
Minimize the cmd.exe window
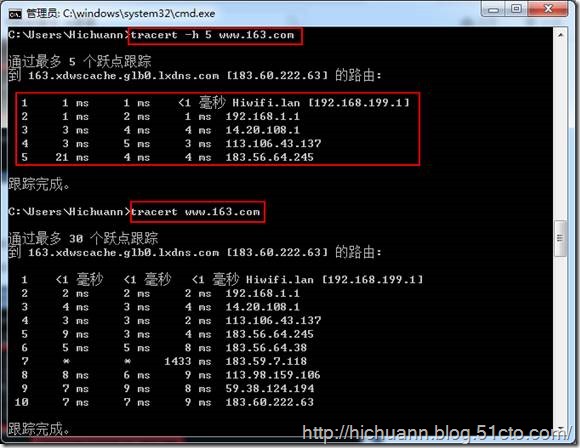tap(493, 9)
